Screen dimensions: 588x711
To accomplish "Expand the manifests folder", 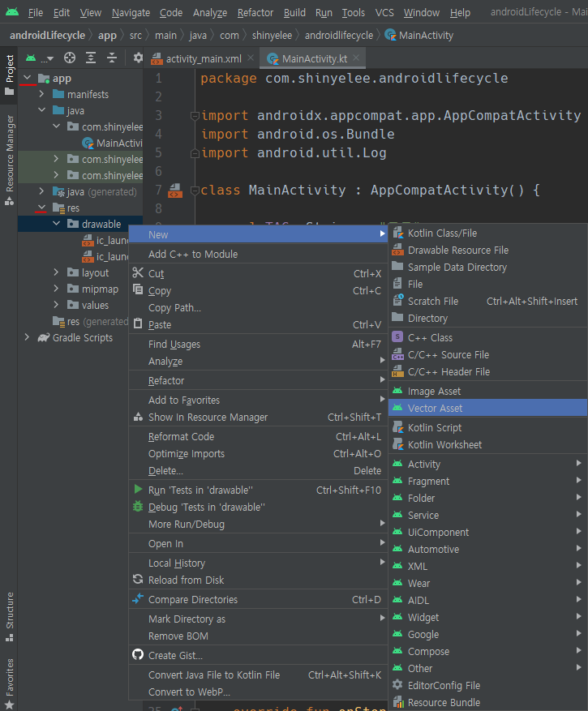I will point(41,94).
